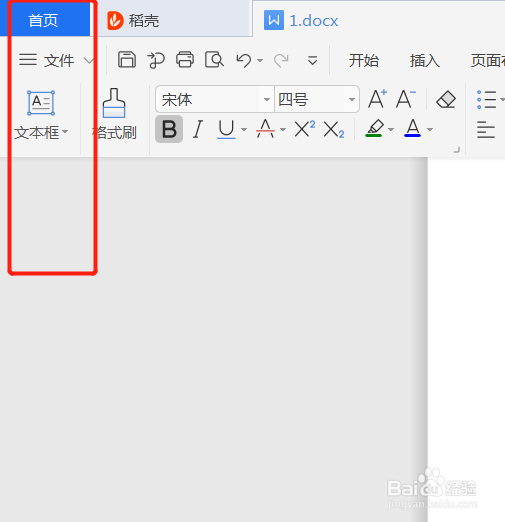The width and height of the screenshot is (505, 522).
Task: Expand the 文件 menu chevron
Action: point(88,61)
